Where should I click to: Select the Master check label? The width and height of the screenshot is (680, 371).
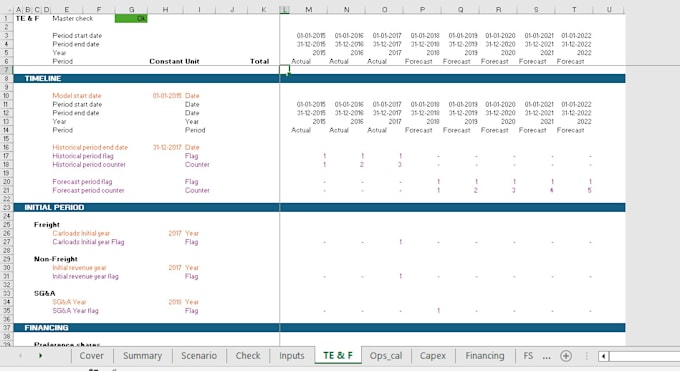[x=72, y=18]
